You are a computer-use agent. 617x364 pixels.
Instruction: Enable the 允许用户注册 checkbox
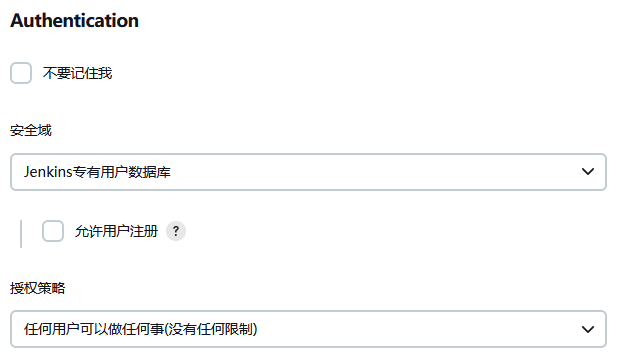click(53, 231)
